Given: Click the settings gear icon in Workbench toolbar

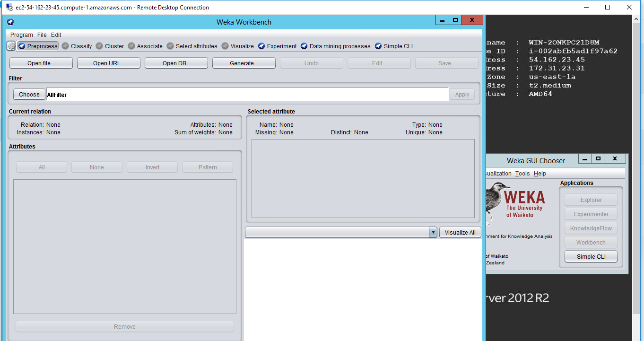Looking at the screenshot, I should tap(11, 46).
